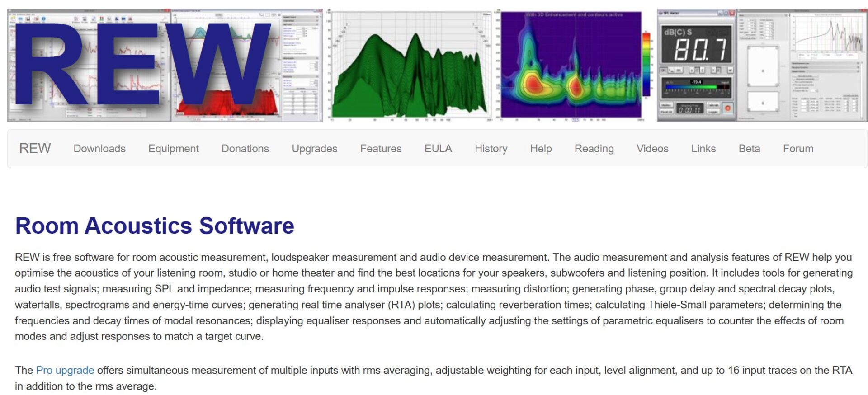The height and width of the screenshot is (395, 868).
Task: Select Upgrades in the navigation bar
Action: pyautogui.click(x=314, y=149)
